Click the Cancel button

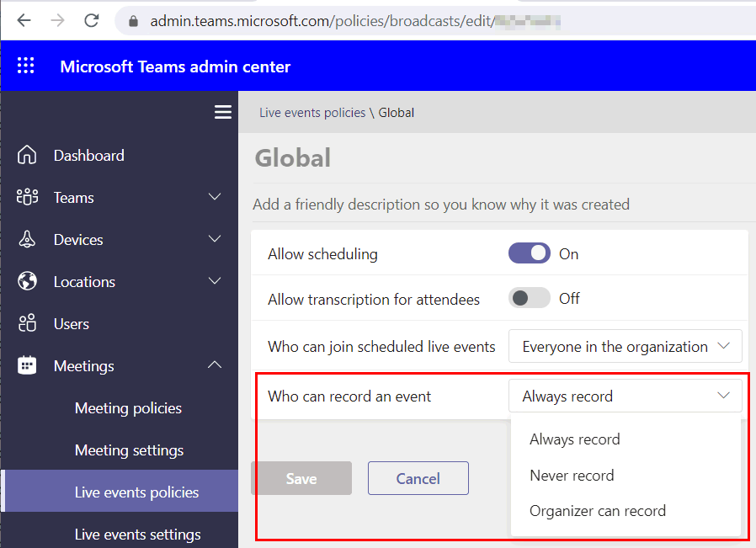coord(418,478)
